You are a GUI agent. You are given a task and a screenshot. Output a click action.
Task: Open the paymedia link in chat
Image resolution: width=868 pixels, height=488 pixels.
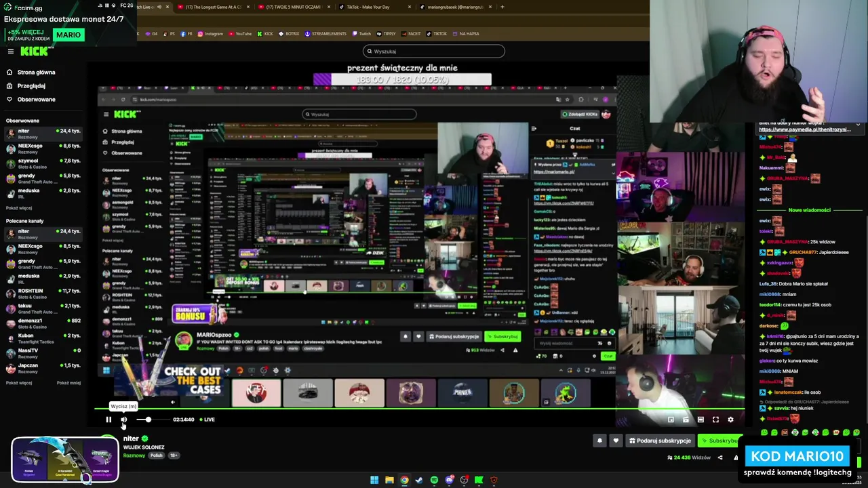pyautogui.click(x=804, y=129)
